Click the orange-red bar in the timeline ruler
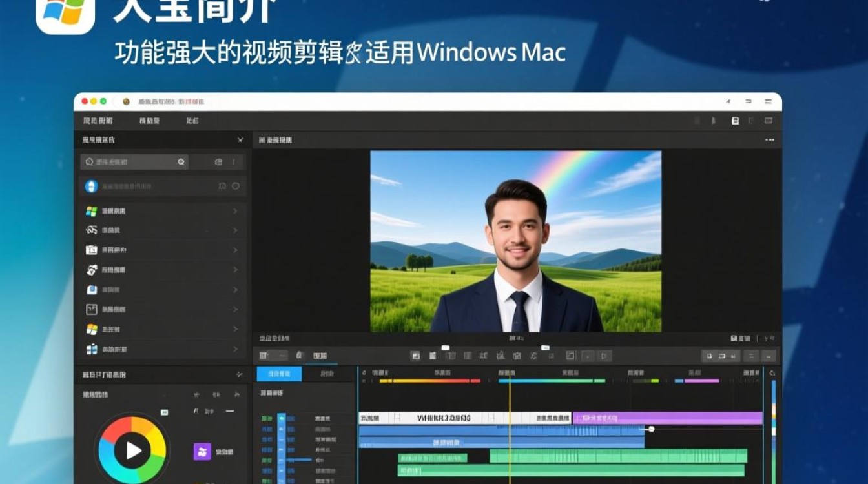This screenshot has width=868, height=484. [431, 381]
